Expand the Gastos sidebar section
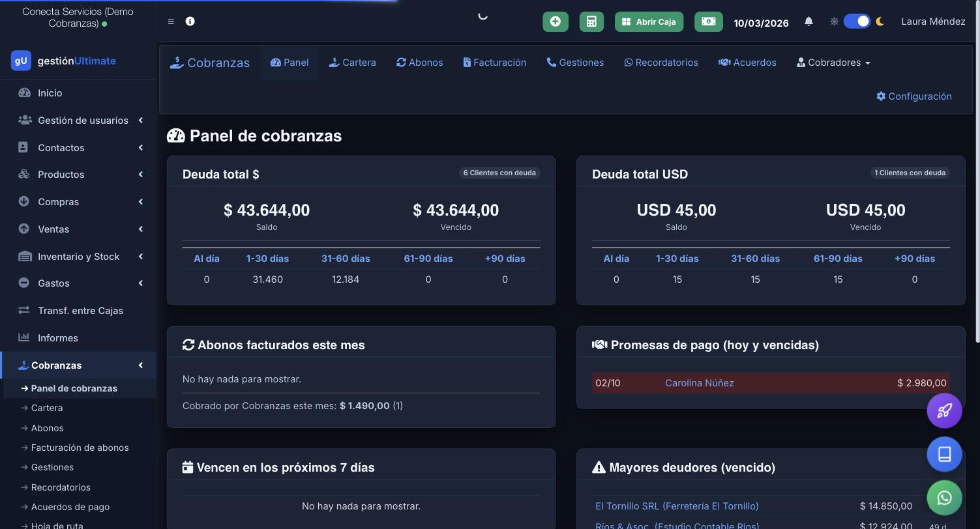Screen dimensions: 980x529 tap(78, 283)
